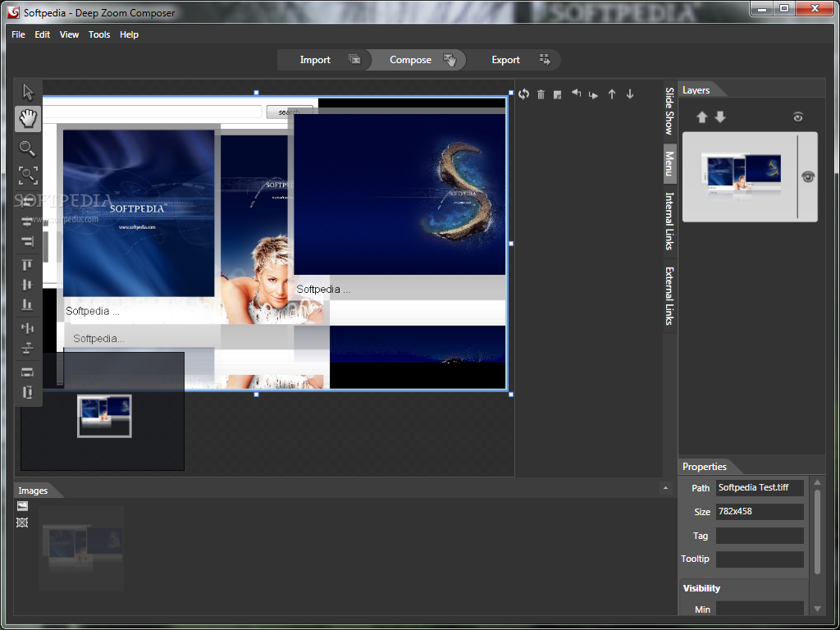Click the navigator mini-map thumbnail on the canvas
Image resolution: width=840 pixels, height=630 pixels.
coord(104,416)
